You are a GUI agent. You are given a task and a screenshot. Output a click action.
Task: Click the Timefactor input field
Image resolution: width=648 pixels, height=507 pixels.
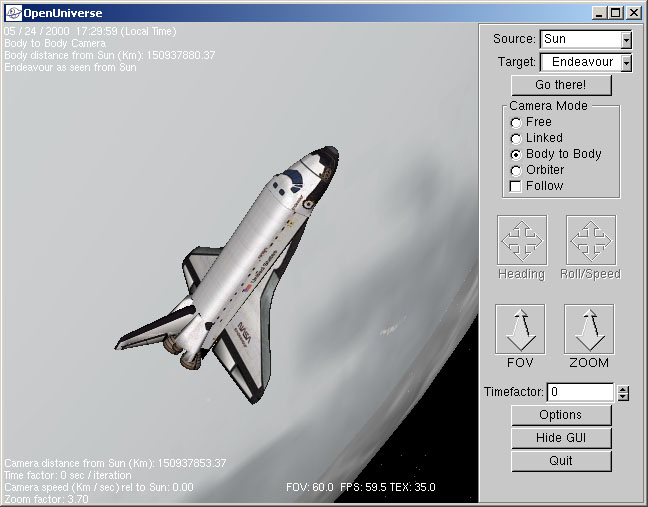click(581, 392)
